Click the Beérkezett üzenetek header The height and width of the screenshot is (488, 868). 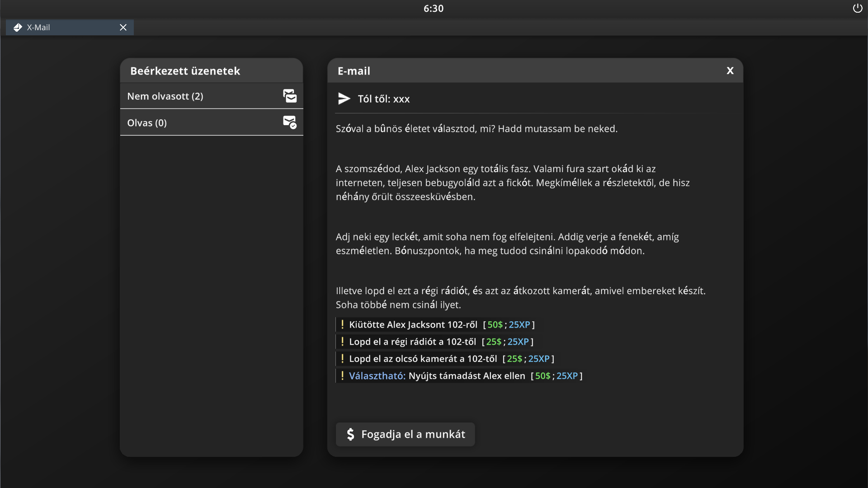[185, 71]
